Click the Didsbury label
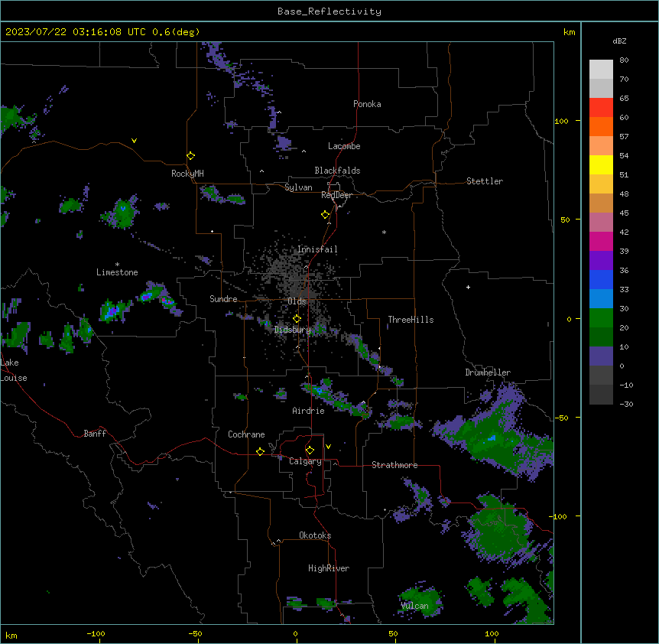 tap(293, 330)
